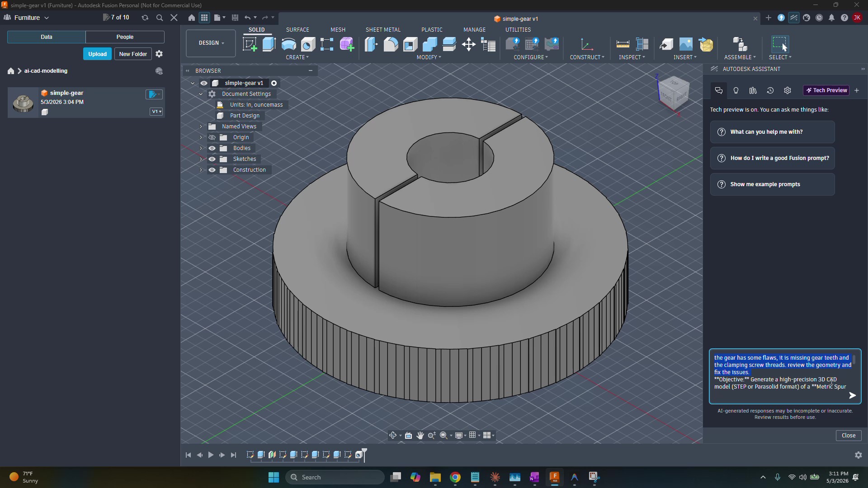Screen dimensions: 868x488
Task: Click the timeline end marker
Action: 364,454
